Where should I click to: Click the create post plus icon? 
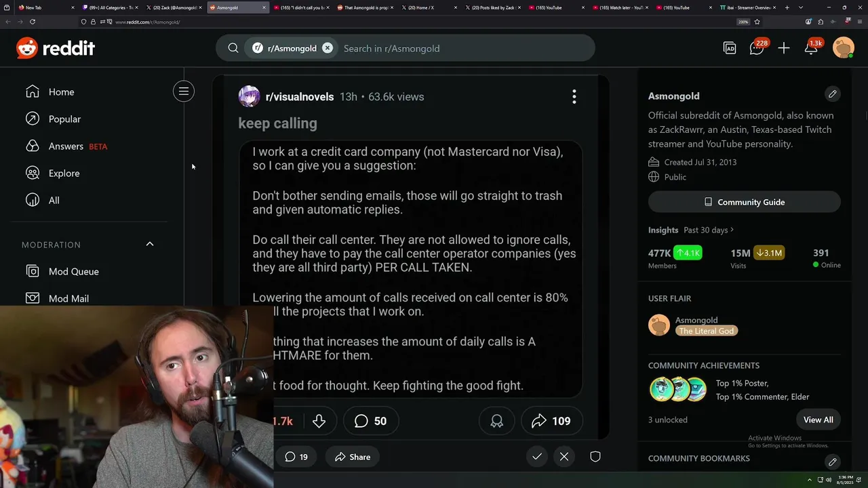[784, 48]
